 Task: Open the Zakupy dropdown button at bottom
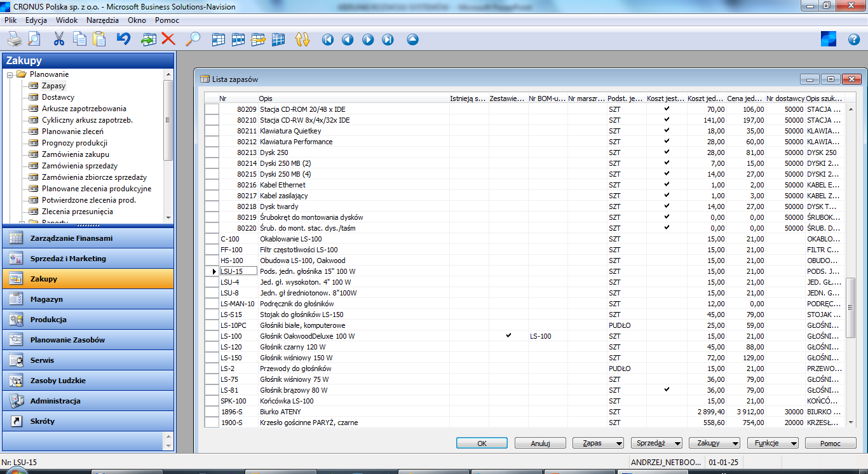pyautogui.click(x=715, y=444)
